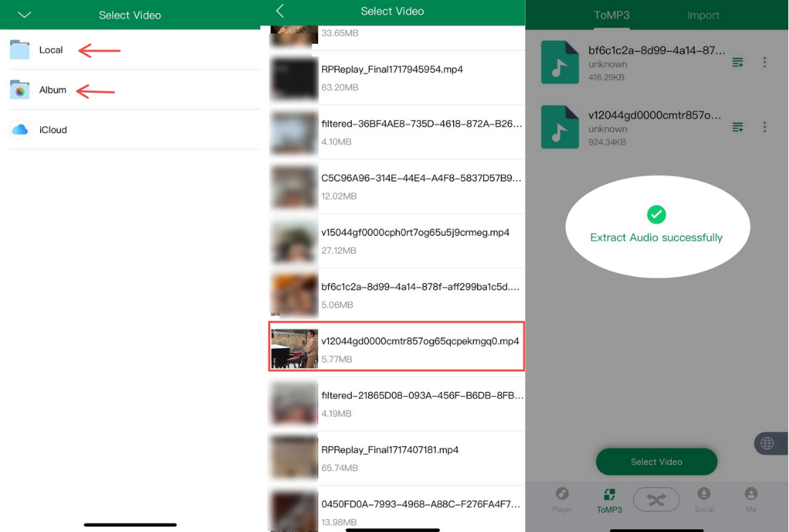Open ToMP3 tab in bottom bar
Screen dimensions: 789x532
coord(609,500)
